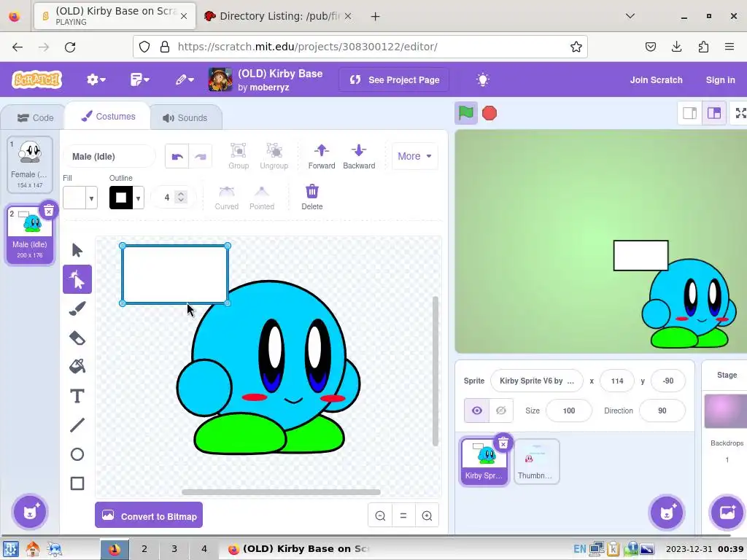
Task: Make the point Curved
Action: (x=226, y=197)
